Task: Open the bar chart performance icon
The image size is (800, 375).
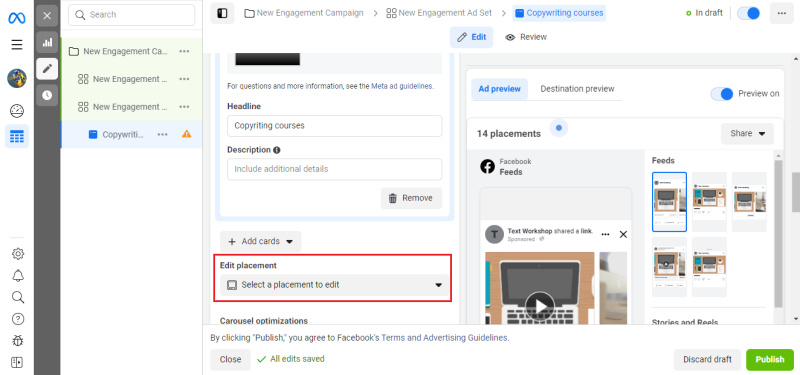Action: 47,42
